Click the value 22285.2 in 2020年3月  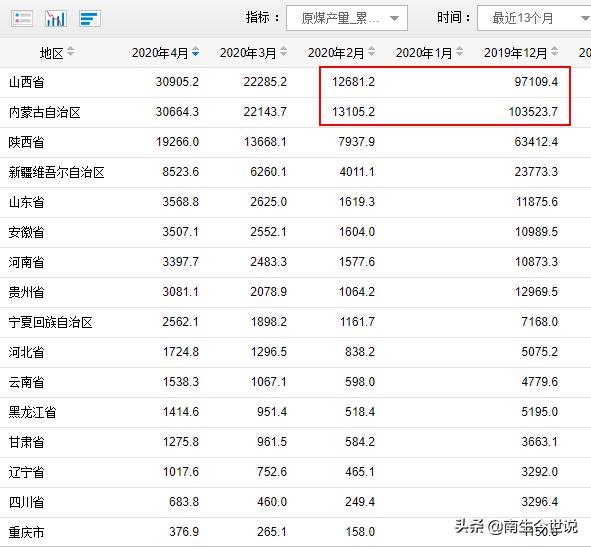pyautogui.click(x=265, y=82)
